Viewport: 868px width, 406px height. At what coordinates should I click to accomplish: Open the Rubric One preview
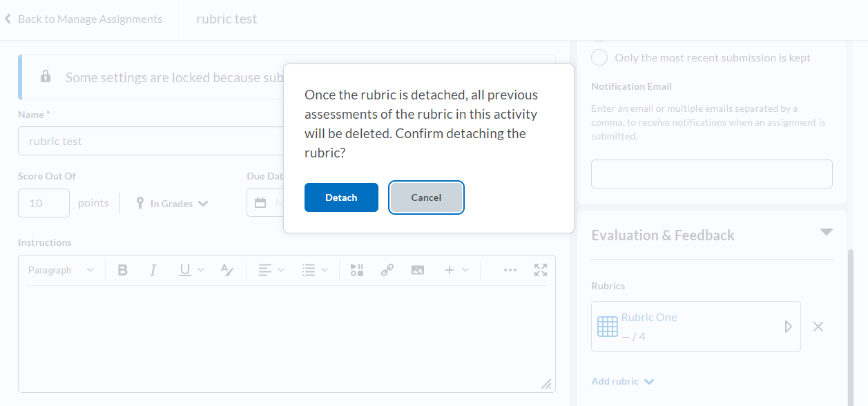[x=788, y=327]
